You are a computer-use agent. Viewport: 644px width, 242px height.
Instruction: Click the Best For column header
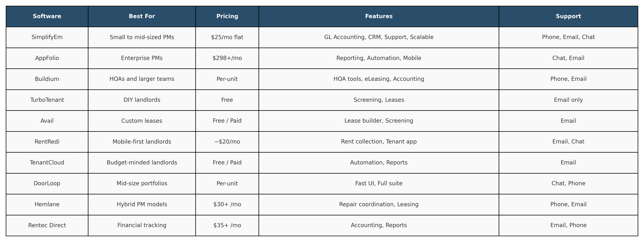coord(142,16)
